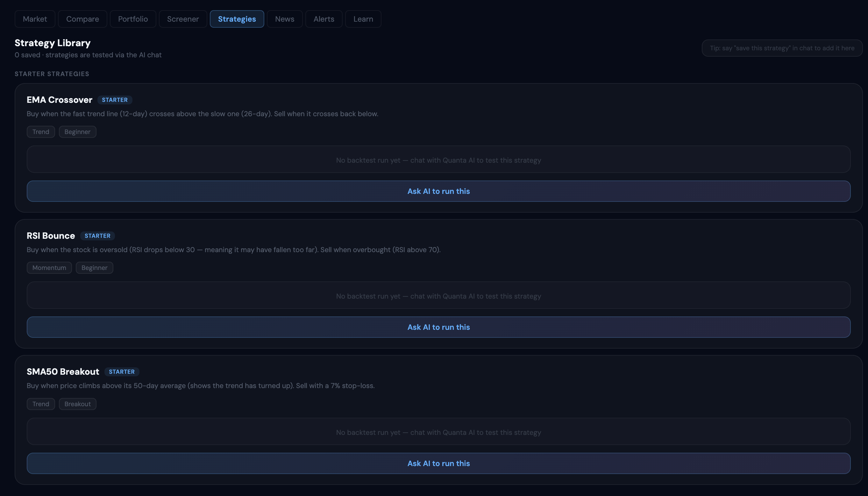Ask AI to run RSI Bounce
The image size is (868, 496).
pyautogui.click(x=438, y=327)
